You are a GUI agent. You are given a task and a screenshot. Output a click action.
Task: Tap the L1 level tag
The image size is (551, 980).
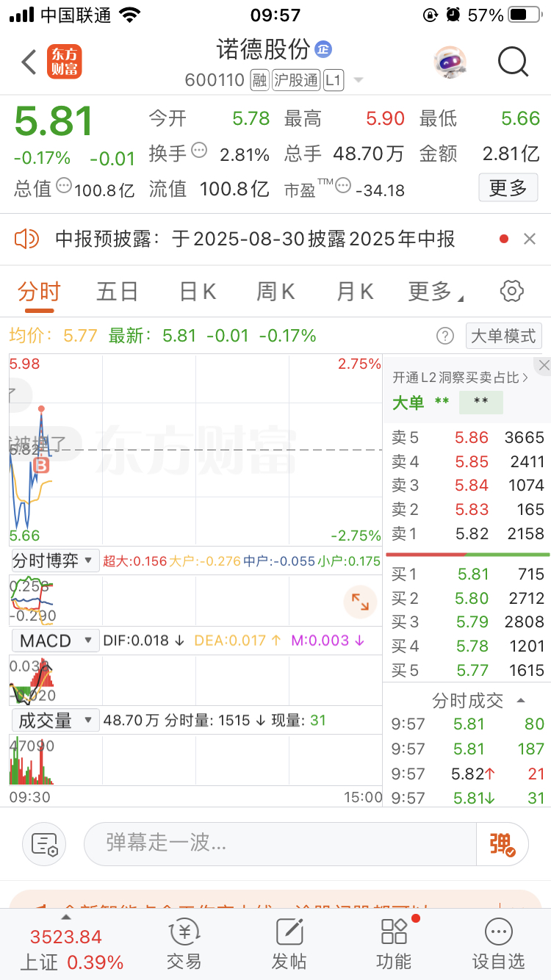pos(334,80)
